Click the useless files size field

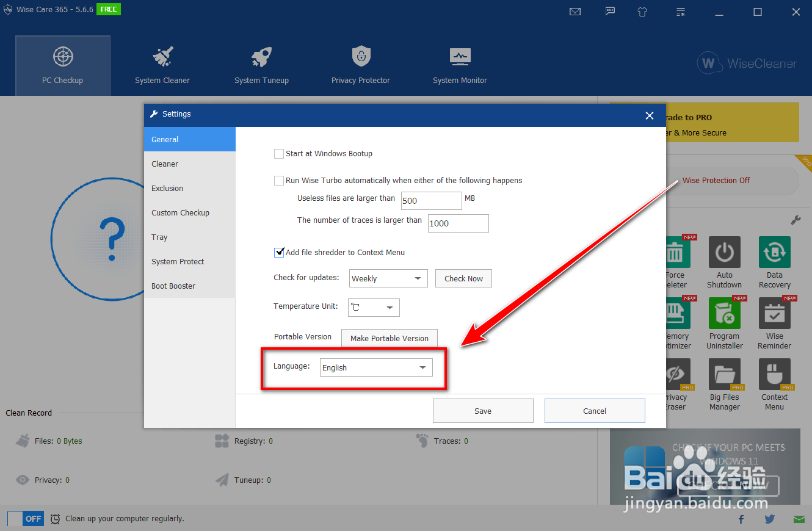(432, 201)
